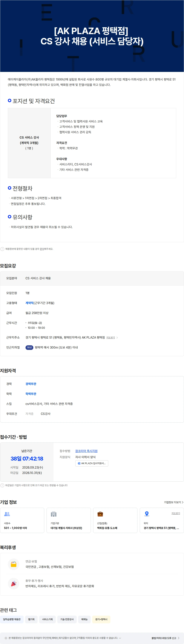
Task: Select the 일학습병행 채용관 tag
Action: click(12, 619)
